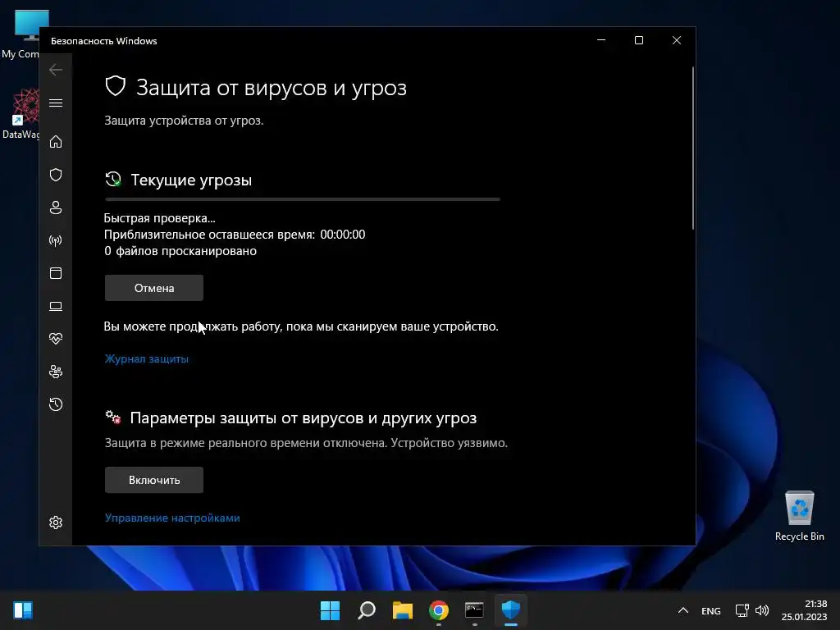Click the Быстрая проверка... status text

tap(160, 218)
